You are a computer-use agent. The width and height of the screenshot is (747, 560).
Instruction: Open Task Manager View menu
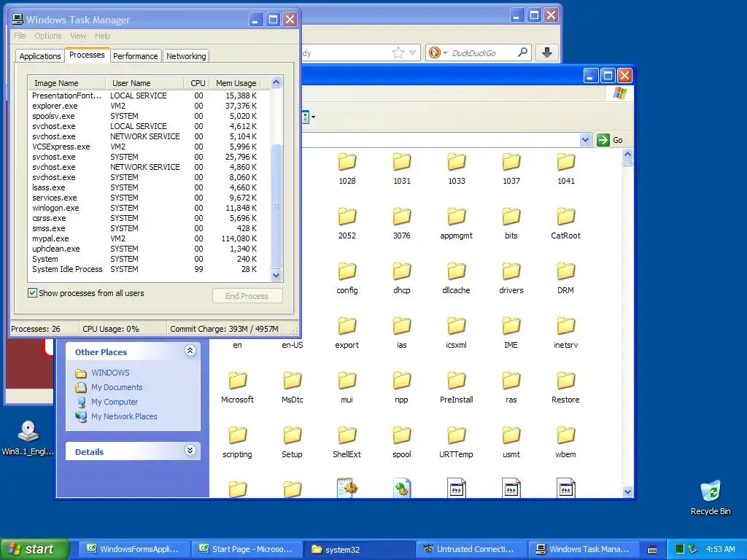[78, 36]
